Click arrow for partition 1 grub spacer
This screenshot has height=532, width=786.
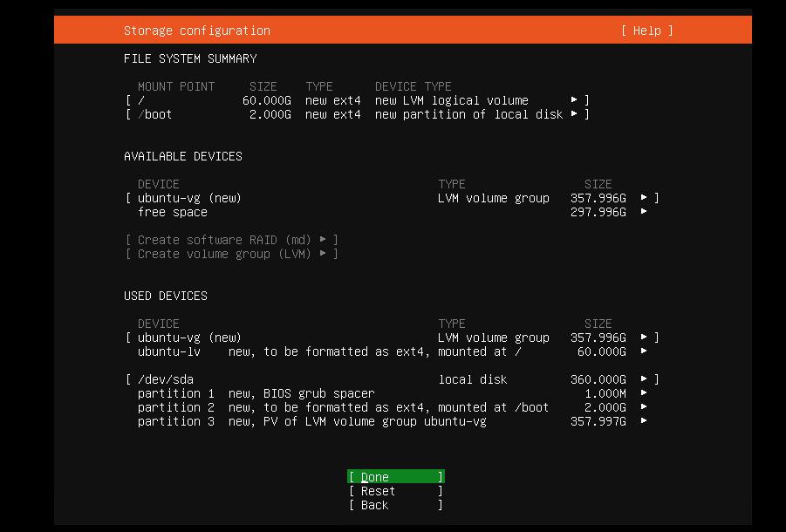click(x=644, y=393)
